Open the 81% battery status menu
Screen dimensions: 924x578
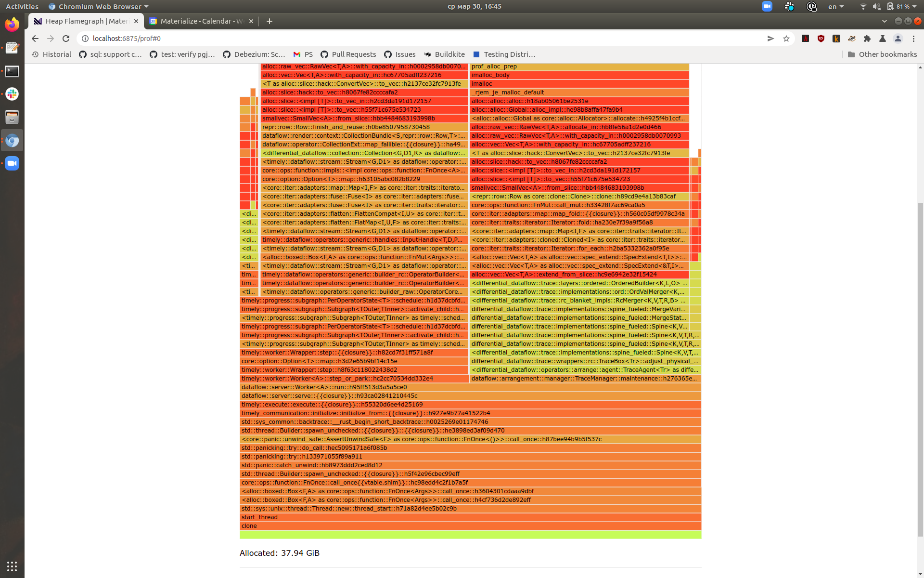tap(901, 6)
